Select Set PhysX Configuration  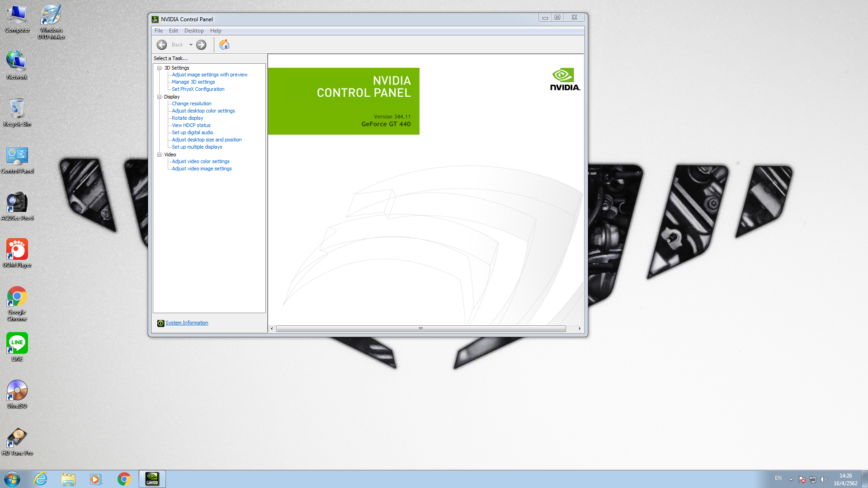[198, 89]
